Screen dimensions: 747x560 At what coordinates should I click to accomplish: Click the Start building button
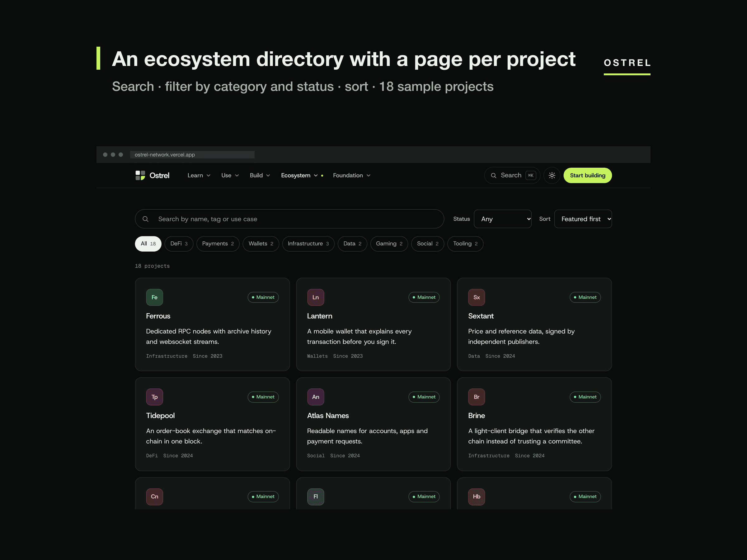click(587, 175)
